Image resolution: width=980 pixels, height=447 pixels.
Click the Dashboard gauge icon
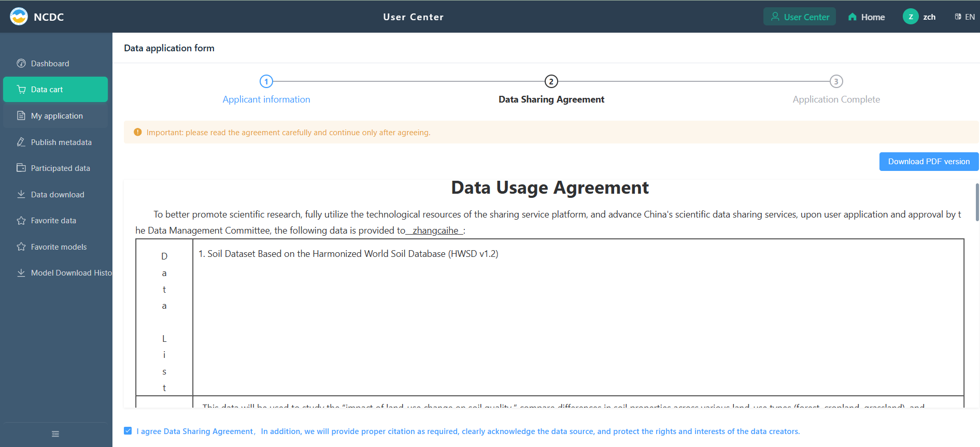pos(21,63)
